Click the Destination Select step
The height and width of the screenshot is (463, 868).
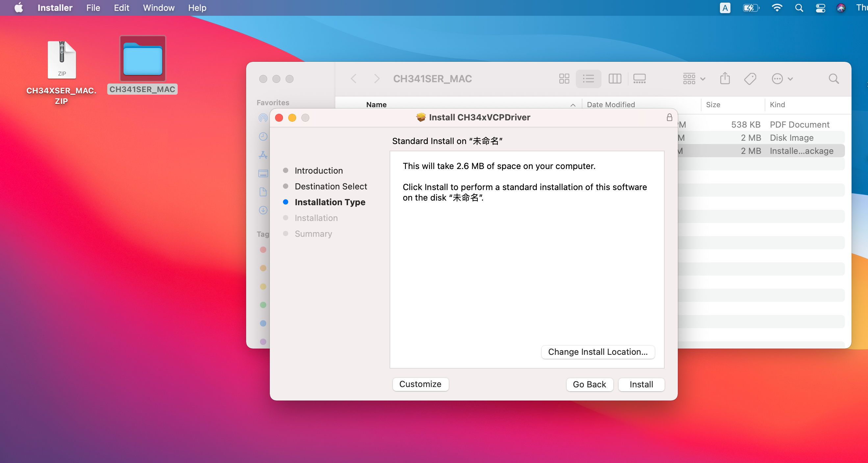[x=331, y=186]
